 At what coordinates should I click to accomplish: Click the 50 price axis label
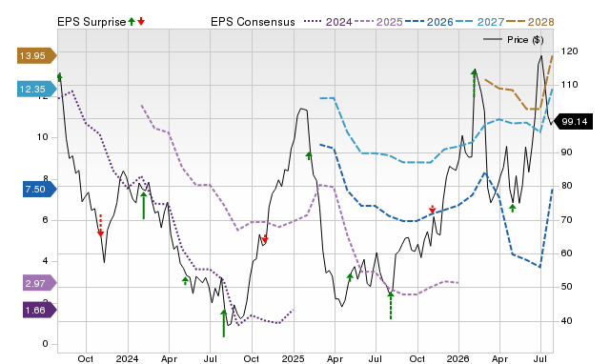coord(567,287)
